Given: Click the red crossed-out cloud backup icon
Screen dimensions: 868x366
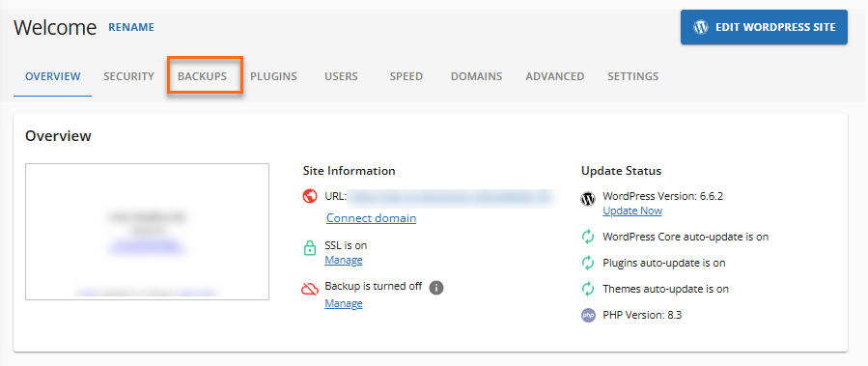Looking at the screenshot, I should pos(310,290).
